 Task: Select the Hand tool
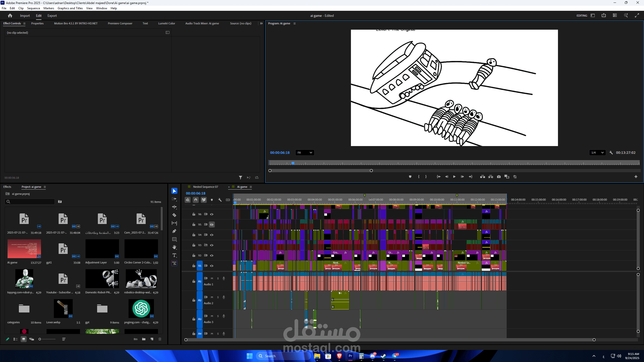point(174,247)
